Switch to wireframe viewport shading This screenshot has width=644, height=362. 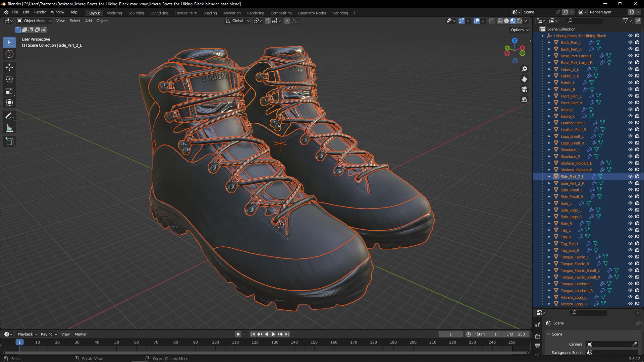coord(500,21)
